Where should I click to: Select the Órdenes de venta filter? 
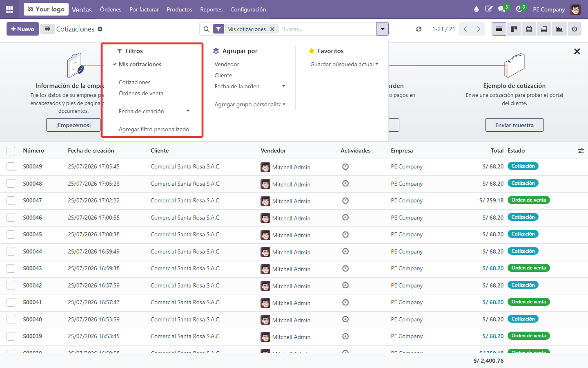141,93
